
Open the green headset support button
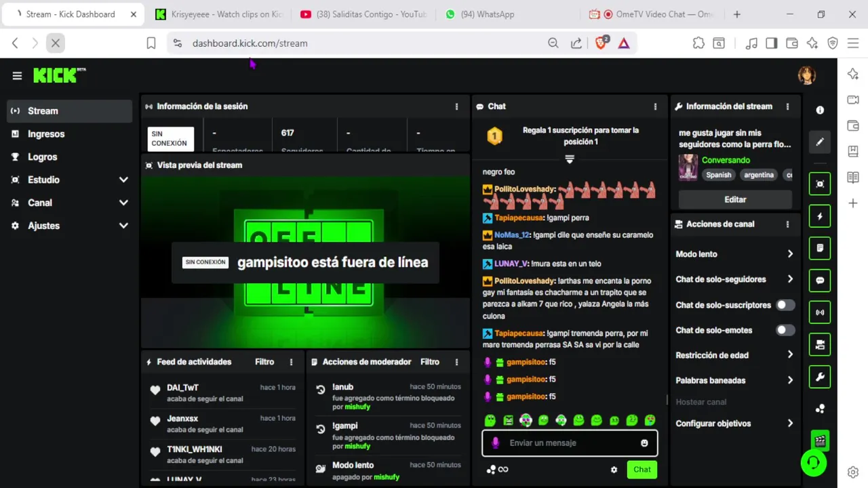(812, 462)
